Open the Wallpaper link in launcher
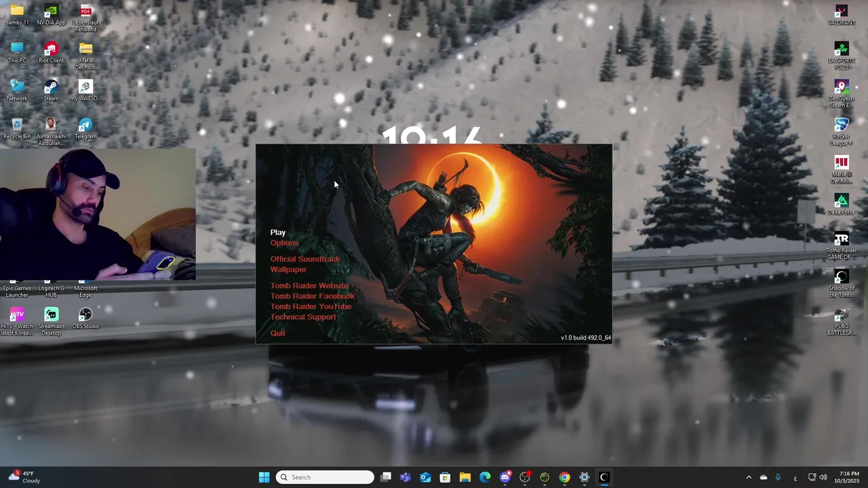Viewport: 868px width, 488px height. (288, 269)
